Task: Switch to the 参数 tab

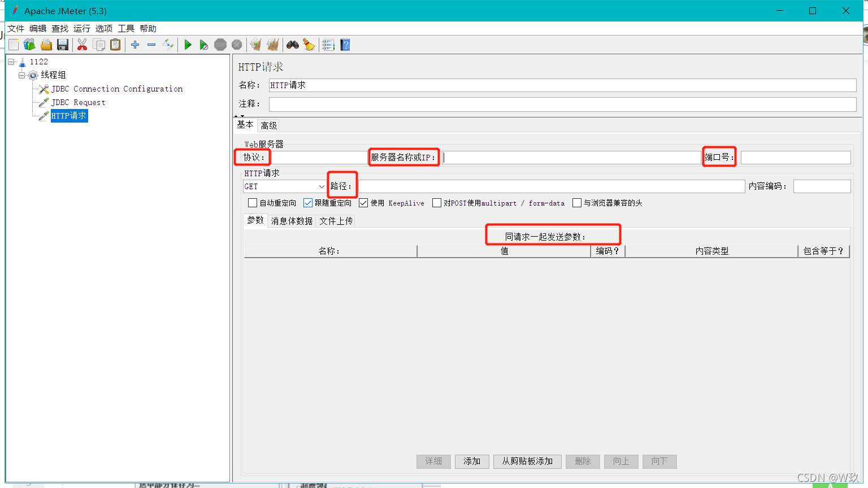Action: (255, 220)
